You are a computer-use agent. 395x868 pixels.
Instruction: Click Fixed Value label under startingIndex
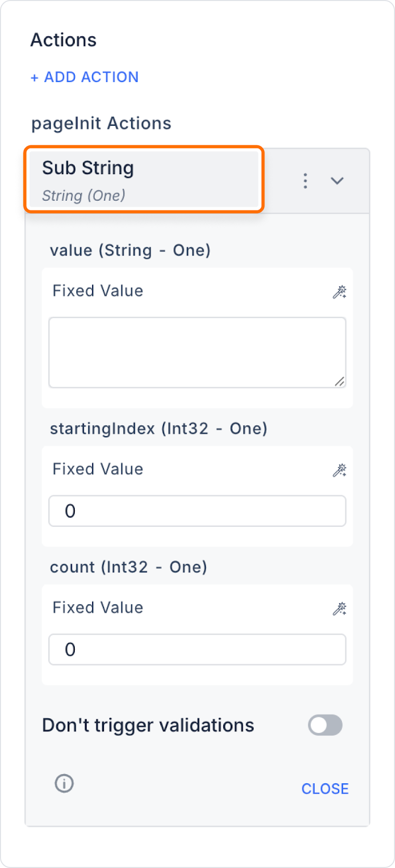98,469
